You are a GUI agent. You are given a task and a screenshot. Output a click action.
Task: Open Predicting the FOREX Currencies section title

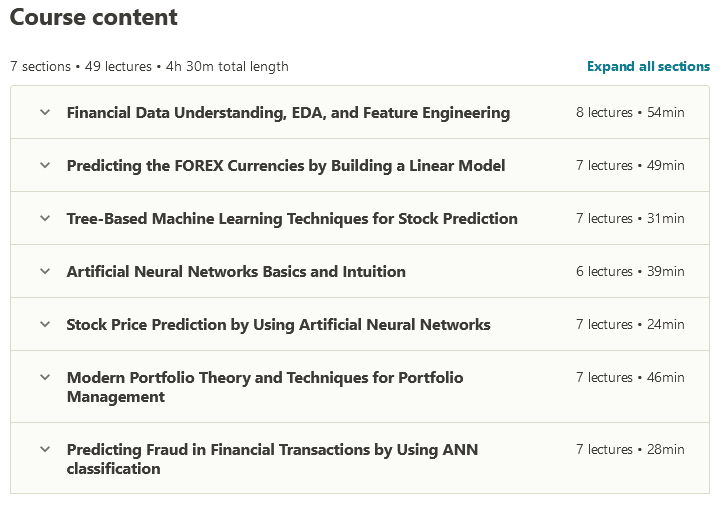286,166
